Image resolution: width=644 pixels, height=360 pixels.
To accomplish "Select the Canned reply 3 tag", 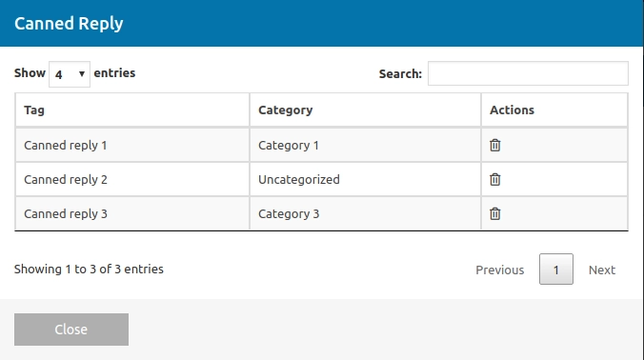I will click(x=66, y=214).
